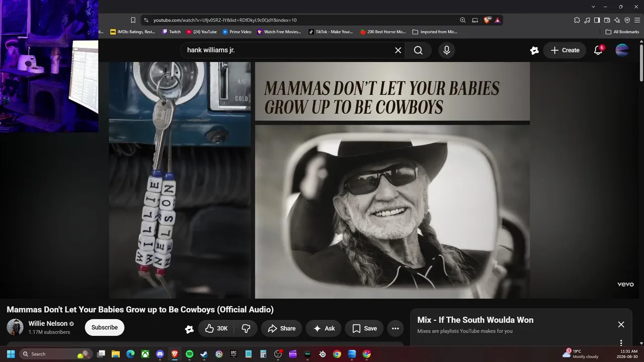644x362 pixels.
Task: Toggle the browser sidebar panel
Action: [597, 20]
